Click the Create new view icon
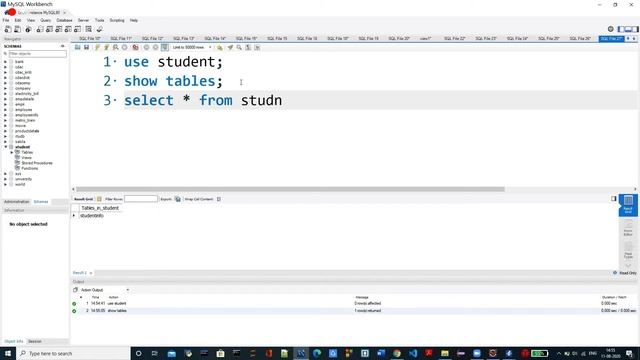The width and height of the screenshot is (640, 360). (59, 29)
